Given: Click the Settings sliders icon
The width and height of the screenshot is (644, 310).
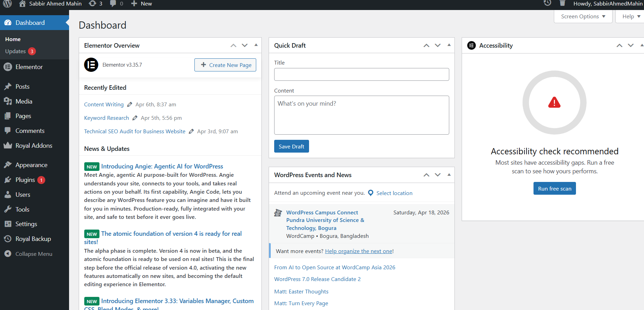Looking at the screenshot, I should [8, 224].
